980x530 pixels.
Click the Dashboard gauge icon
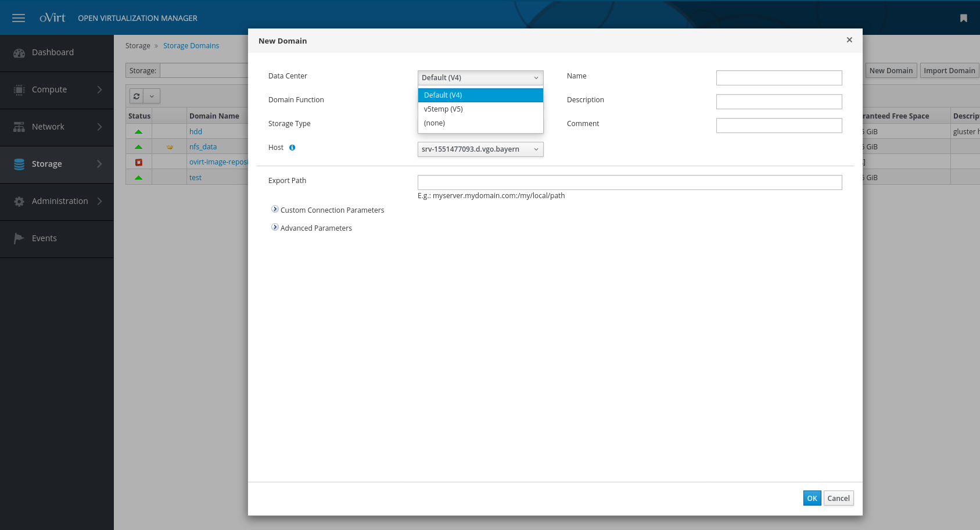tap(19, 53)
